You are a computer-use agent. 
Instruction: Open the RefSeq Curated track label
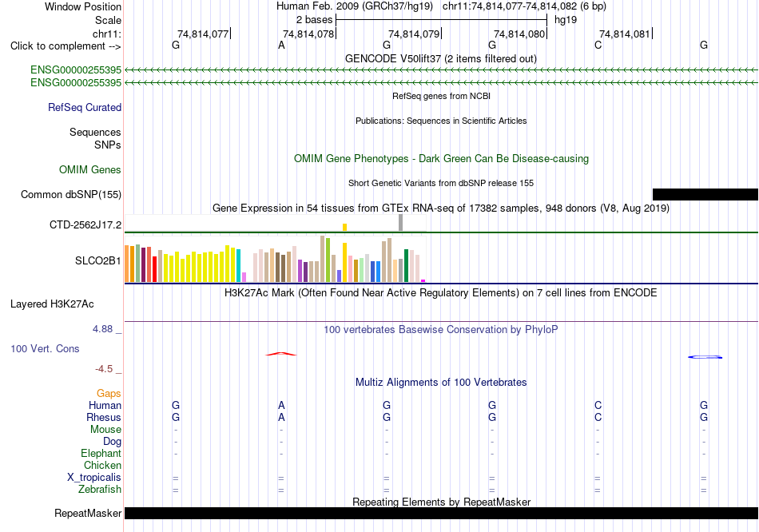tap(85, 108)
